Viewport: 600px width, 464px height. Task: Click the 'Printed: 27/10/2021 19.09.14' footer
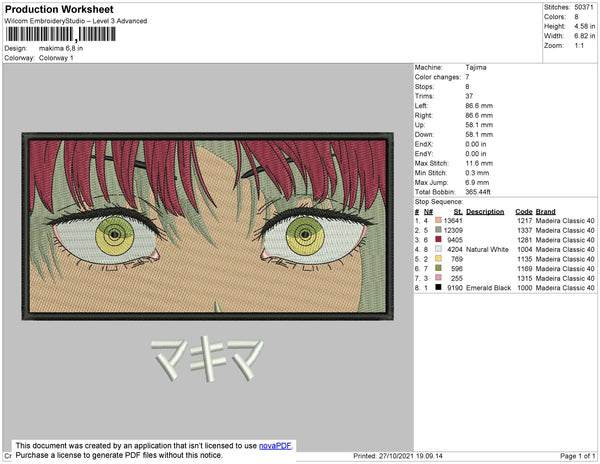tap(398, 456)
